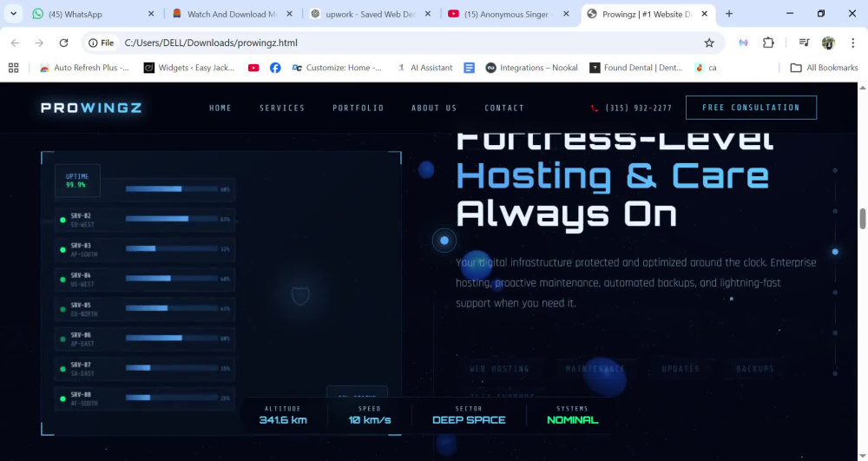
Task: Open the Customize: Home bookmark
Action: pos(337,68)
